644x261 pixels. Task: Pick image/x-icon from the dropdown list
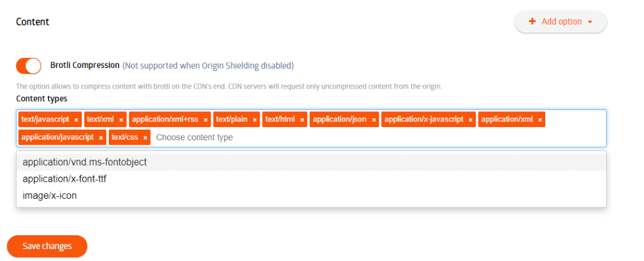[50, 196]
